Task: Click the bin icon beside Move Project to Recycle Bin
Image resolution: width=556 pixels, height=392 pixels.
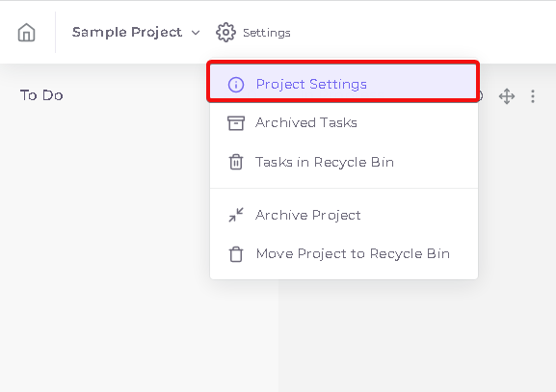Action: 236,254
